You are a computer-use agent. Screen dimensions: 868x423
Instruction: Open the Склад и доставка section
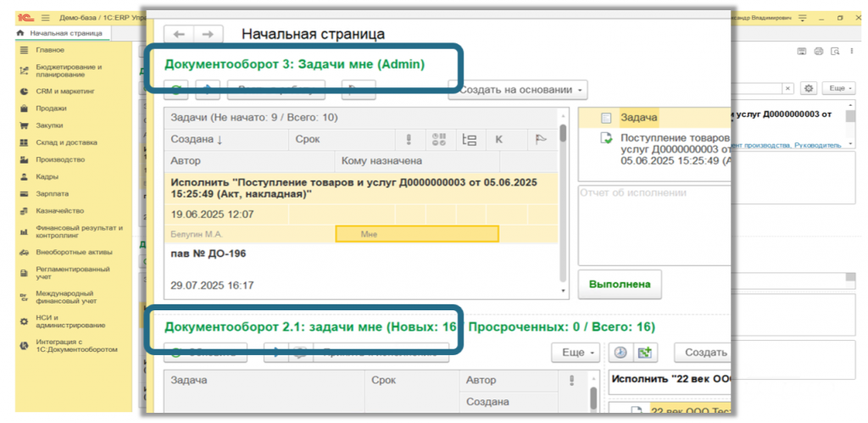pyautogui.click(x=66, y=143)
